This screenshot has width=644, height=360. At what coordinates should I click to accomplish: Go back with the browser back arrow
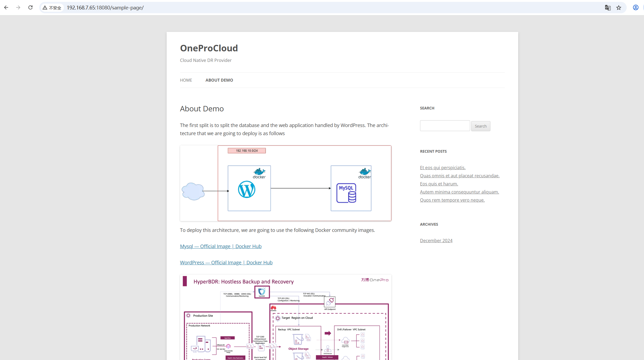point(6,8)
